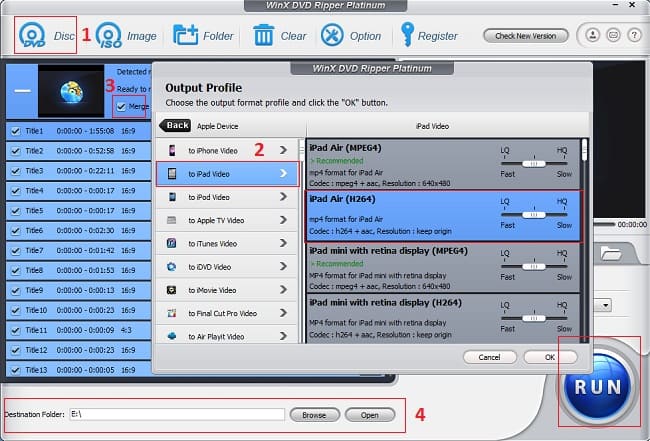
Task: Confirm profile with OK button
Action: [550, 357]
